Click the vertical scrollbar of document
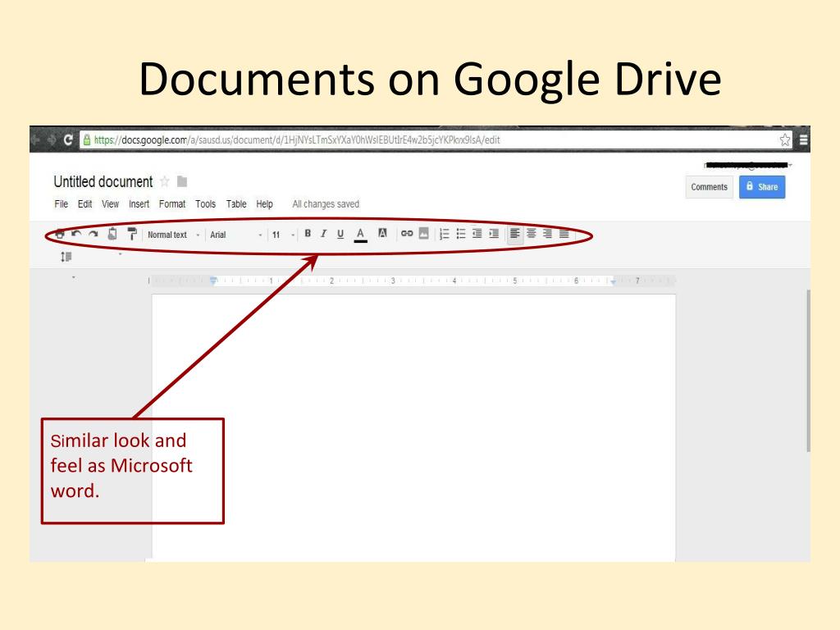 [x=808, y=371]
